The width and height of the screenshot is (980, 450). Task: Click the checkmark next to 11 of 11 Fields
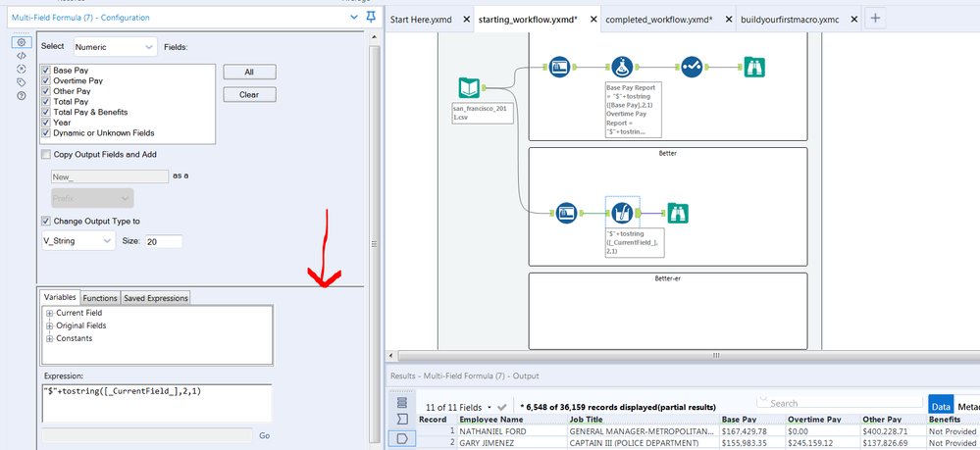coord(502,407)
